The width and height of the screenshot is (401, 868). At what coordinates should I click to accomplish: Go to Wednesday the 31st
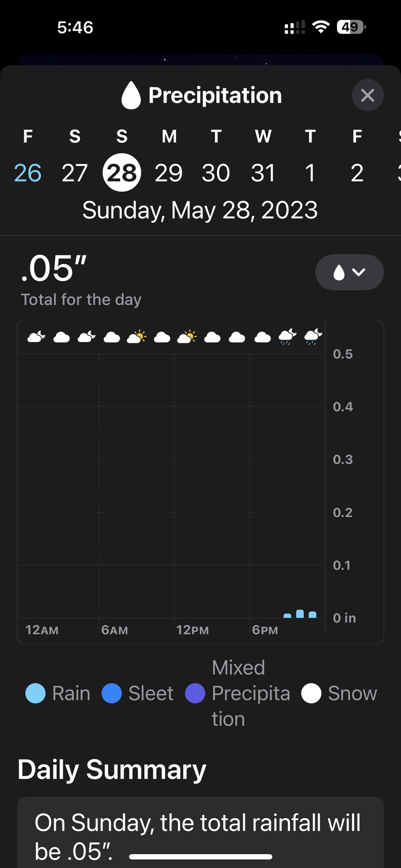(263, 173)
